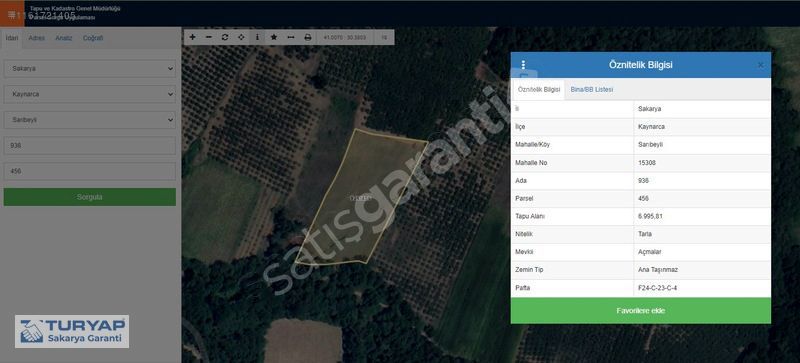Click the green Sorgula button
Viewport: 800px width, 363px height.
click(90, 197)
